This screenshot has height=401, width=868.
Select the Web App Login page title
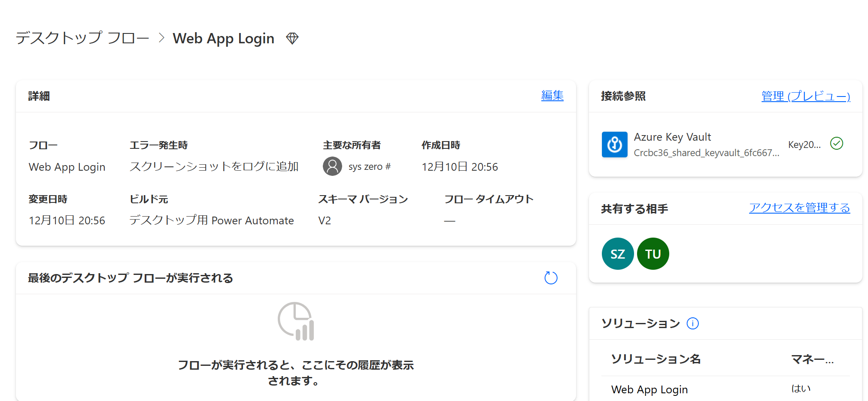pos(224,39)
